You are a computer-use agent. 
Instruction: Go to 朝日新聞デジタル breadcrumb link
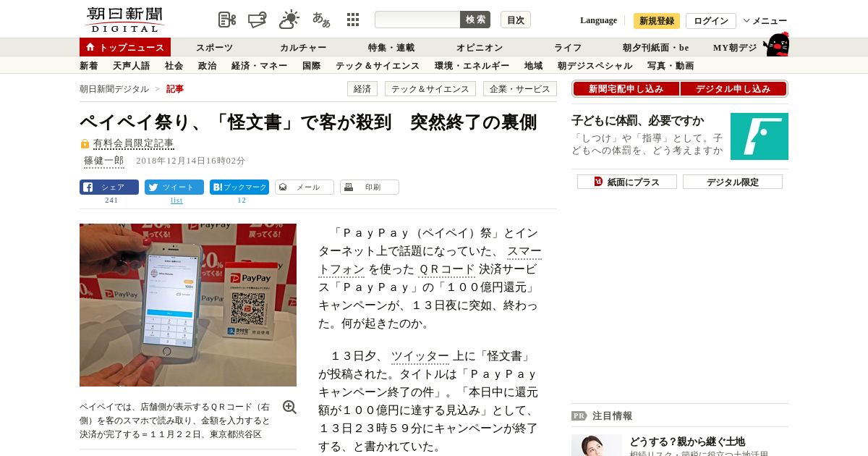[114, 89]
